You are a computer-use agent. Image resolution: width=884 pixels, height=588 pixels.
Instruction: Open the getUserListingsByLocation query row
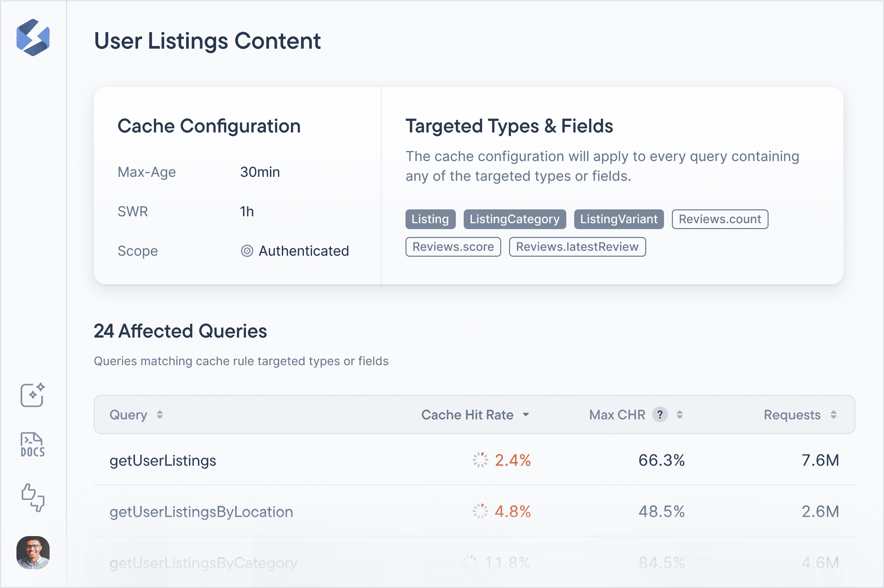coord(201,512)
